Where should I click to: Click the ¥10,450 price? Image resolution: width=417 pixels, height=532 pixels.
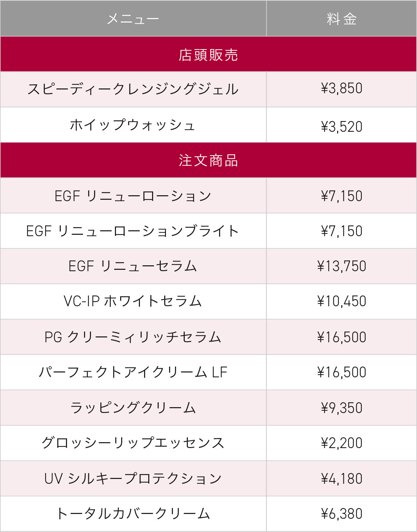[x=341, y=301]
